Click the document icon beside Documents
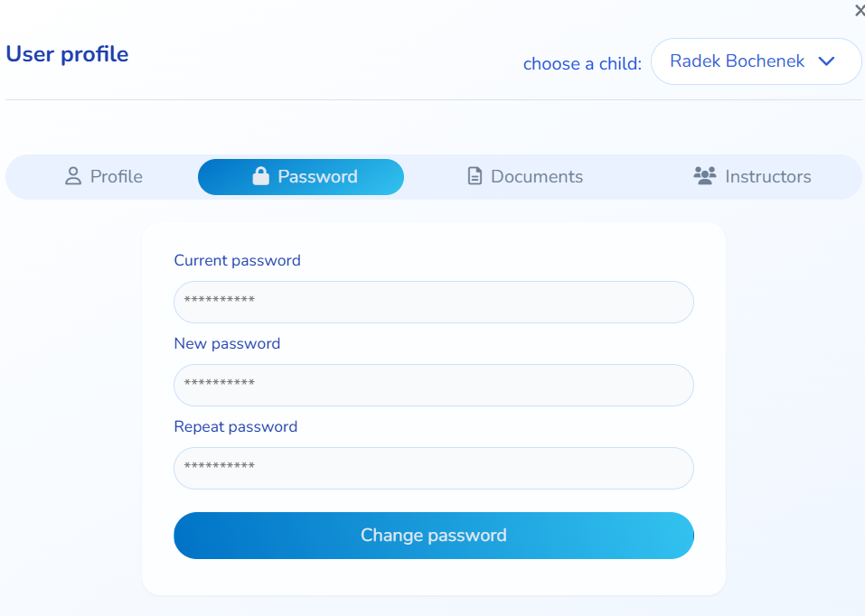This screenshot has width=865, height=616. pyautogui.click(x=475, y=176)
